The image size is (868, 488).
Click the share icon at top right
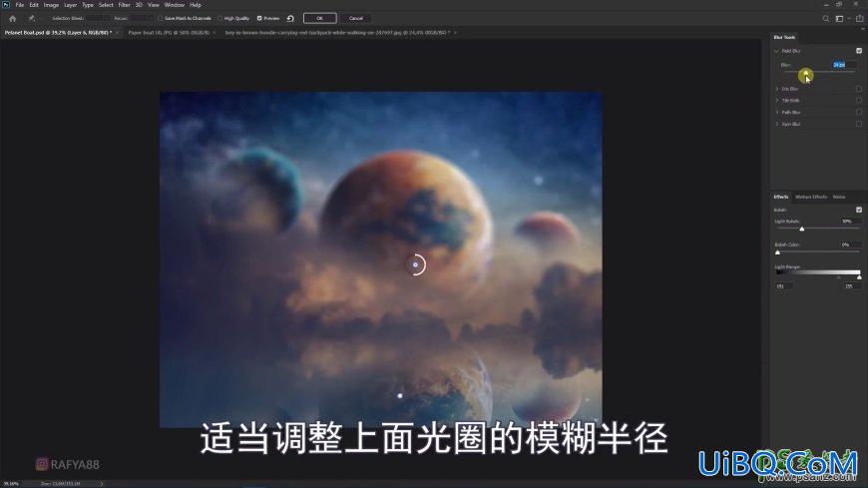tap(859, 18)
